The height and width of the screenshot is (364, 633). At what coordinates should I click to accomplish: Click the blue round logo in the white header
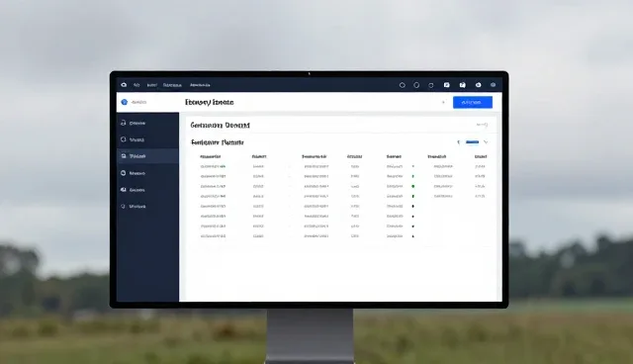tap(125, 102)
